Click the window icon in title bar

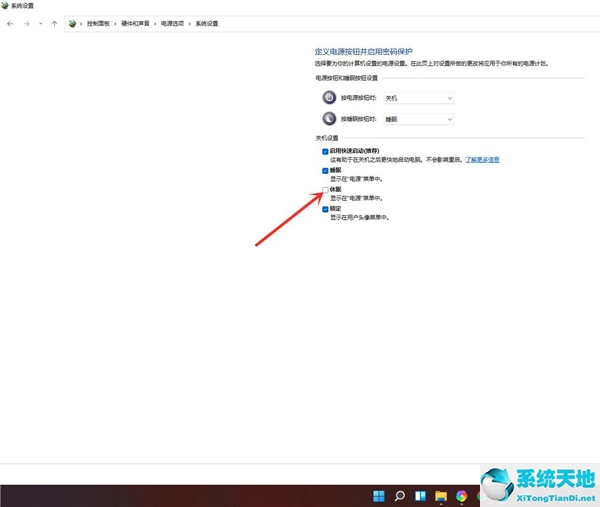tap(5, 6)
